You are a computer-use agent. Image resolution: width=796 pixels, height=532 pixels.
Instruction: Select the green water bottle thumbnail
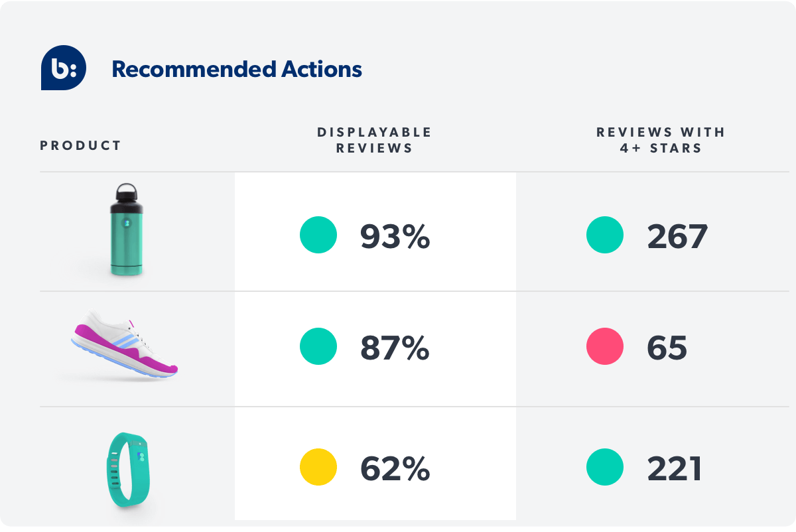[x=126, y=230]
